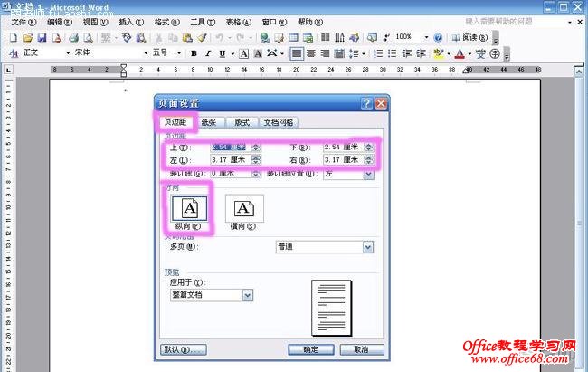Expand the 应用于 dropdown showing 整篇文档
This screenshot has width=588, height=372.
point(247,295)
